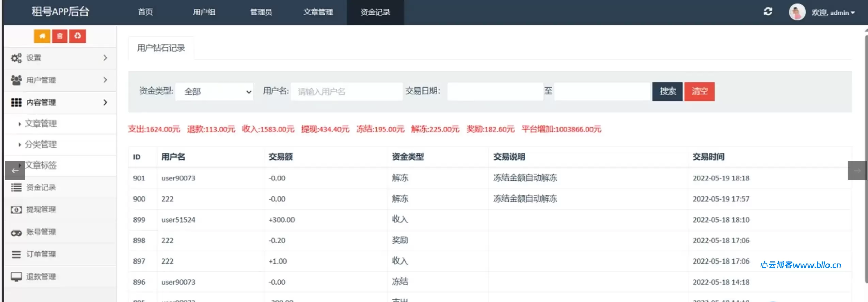Click the orange home icon button
868x302 pixels.
[x=42, y=36]
